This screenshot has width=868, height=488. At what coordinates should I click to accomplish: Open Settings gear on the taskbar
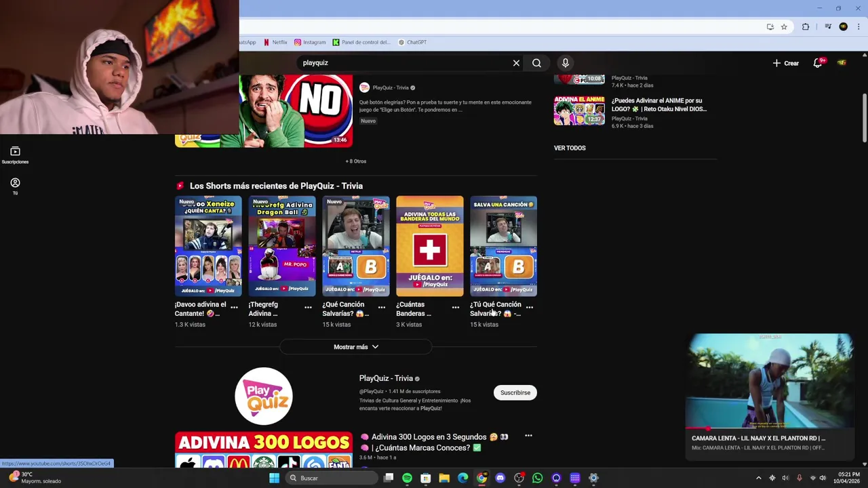(593, 478)
